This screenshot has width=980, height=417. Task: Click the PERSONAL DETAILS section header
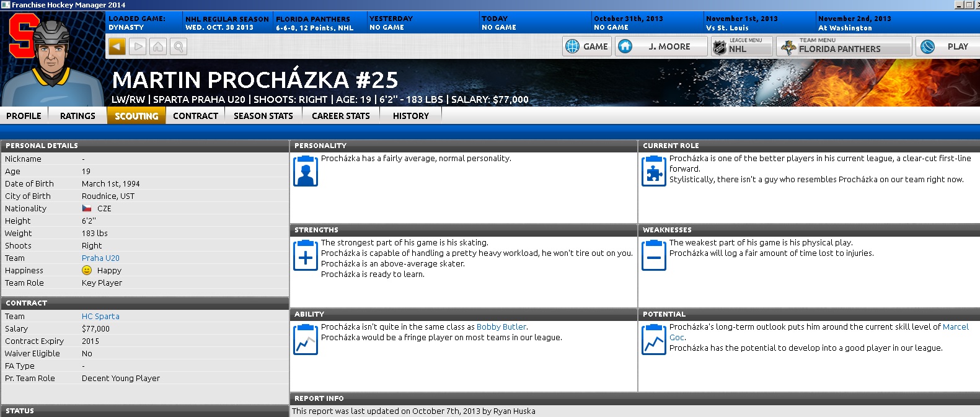click(144, 146)
